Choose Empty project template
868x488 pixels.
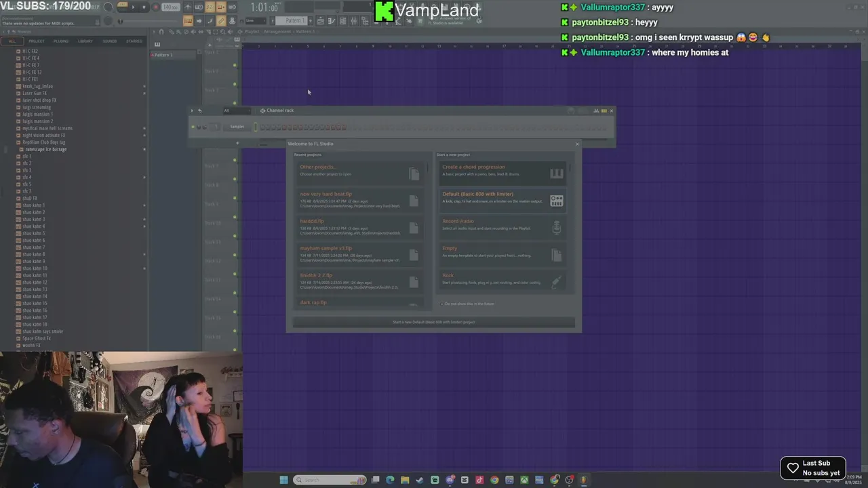click(502, 255)
